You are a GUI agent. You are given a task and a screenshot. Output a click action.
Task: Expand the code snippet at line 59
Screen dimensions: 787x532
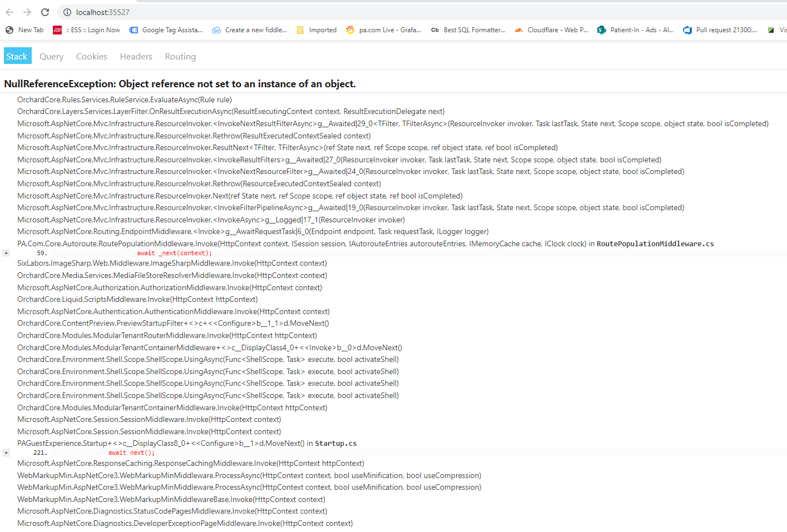[6, 252]
